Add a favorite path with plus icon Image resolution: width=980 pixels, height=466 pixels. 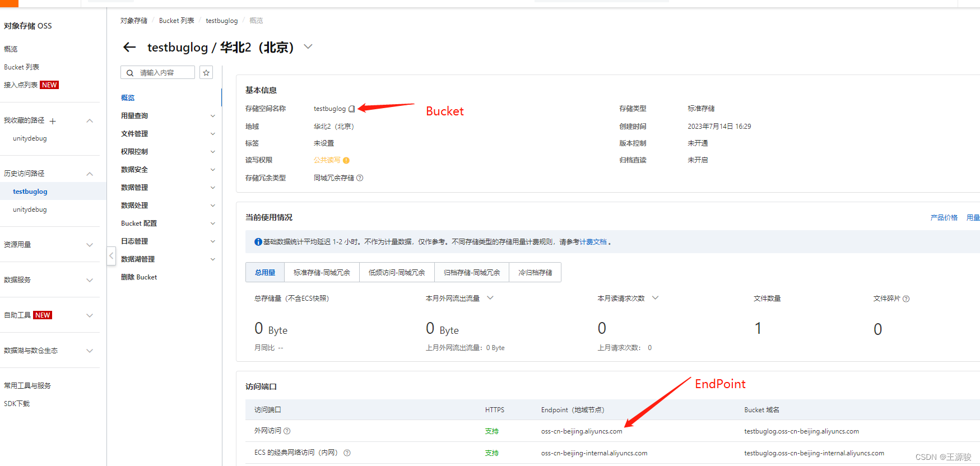coord(53,121)
